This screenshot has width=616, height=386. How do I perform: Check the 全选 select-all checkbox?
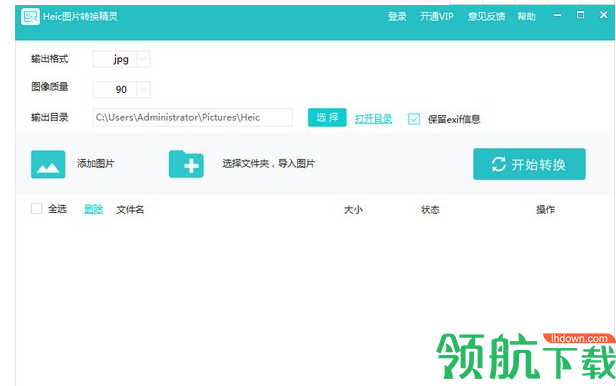pyautogui.click(x=37, y=209)
